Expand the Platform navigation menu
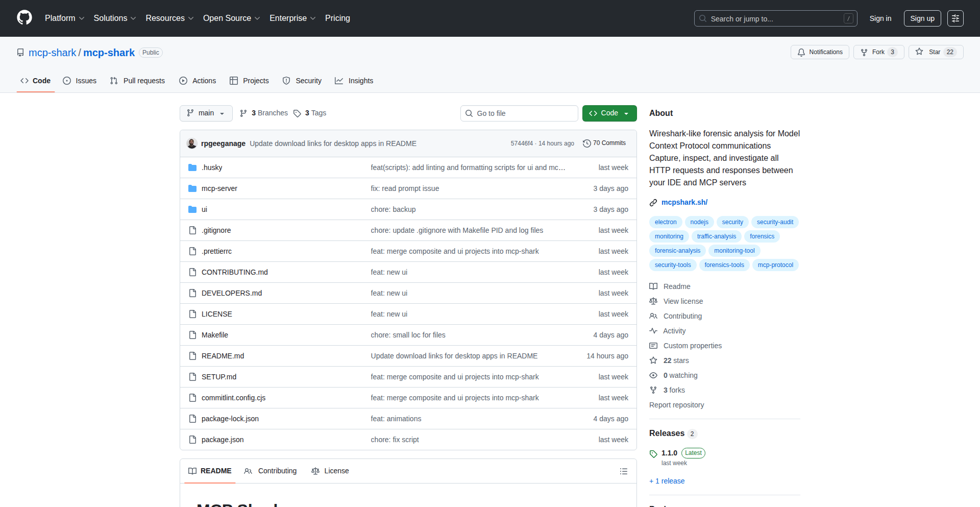 click(64, 18)
